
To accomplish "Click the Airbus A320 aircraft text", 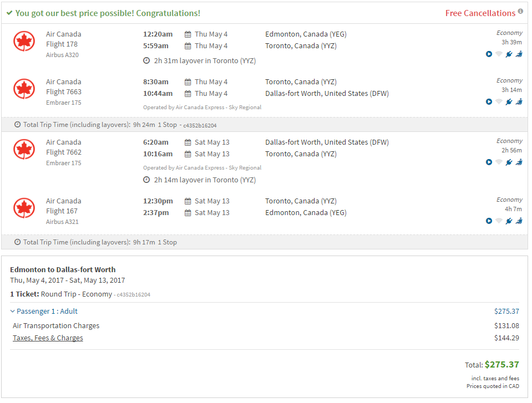I will point(63,55).
